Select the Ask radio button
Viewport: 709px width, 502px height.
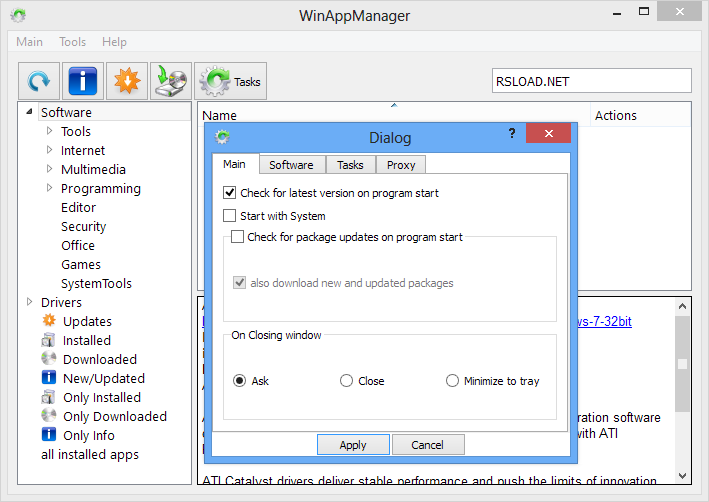[240, 381]
